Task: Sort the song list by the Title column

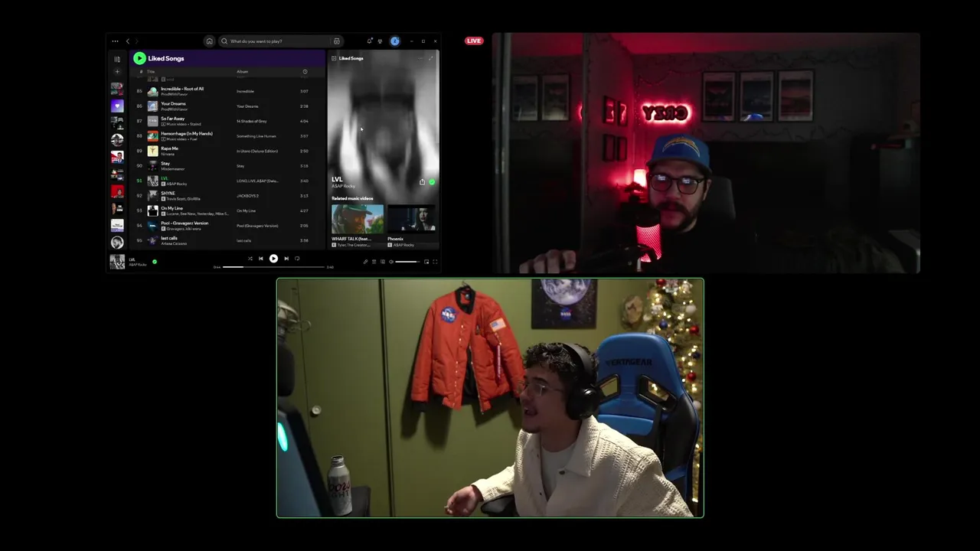Action: 151,72
